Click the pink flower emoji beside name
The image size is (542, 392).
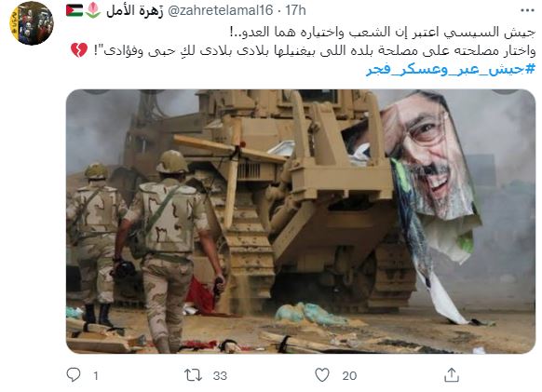pyautogui.click(x=92, y=10)
